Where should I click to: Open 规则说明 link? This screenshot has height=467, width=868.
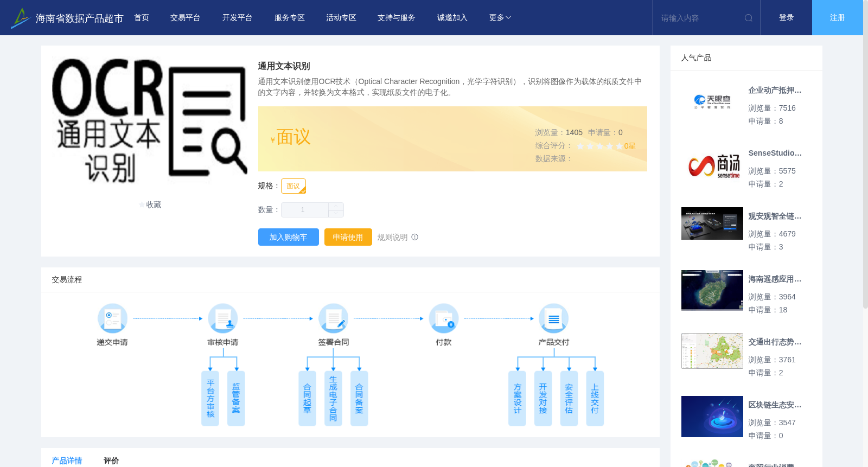coord(392,237)
